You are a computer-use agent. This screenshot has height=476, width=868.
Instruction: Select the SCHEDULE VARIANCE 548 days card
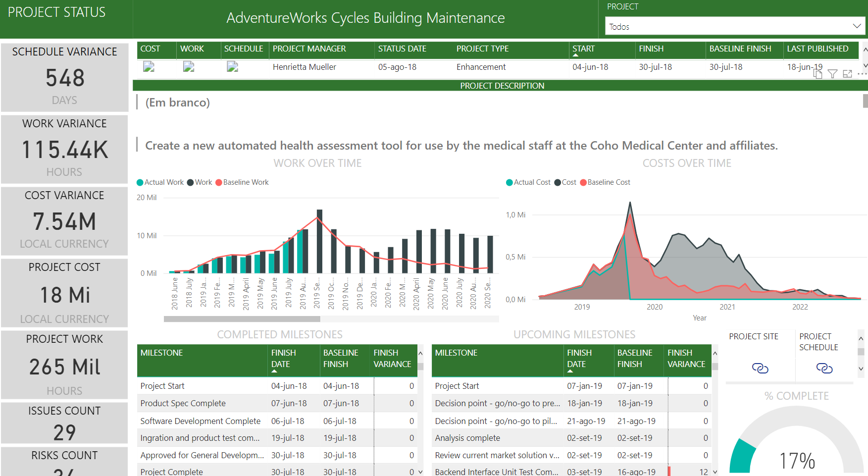coord(64,77)
